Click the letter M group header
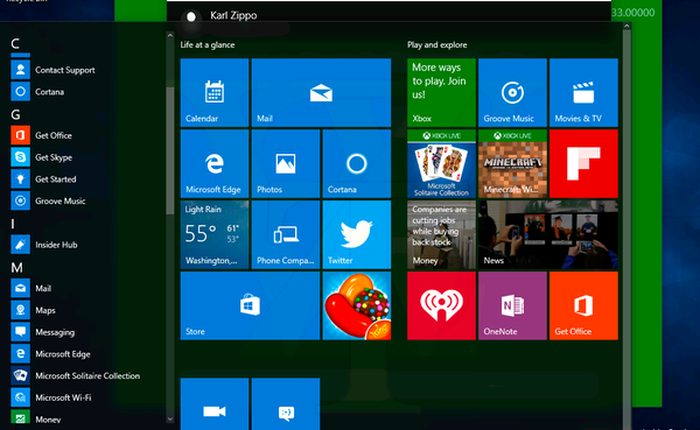The width and height of the screenshot is (700, 430). tap(17, 267)
